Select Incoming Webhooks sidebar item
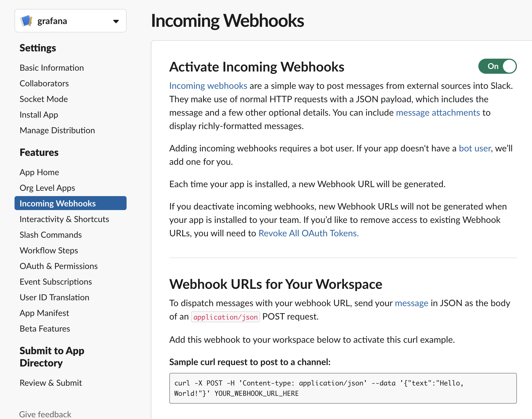The width and height of the screenshot is (532, 419). (x=70, y=203)
